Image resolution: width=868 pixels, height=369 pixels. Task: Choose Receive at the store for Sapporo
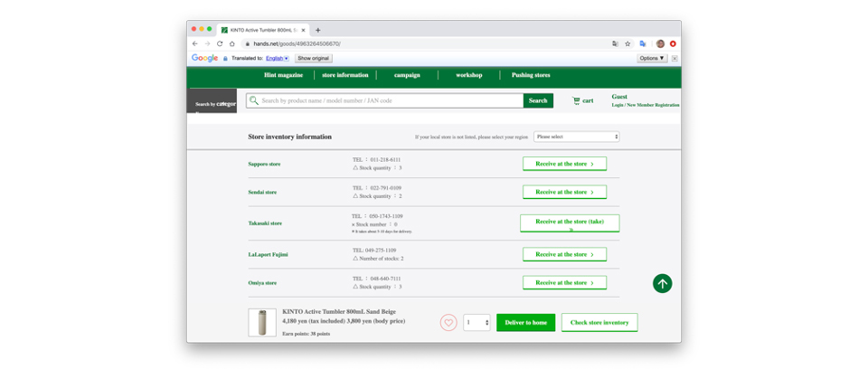(564, 164)
